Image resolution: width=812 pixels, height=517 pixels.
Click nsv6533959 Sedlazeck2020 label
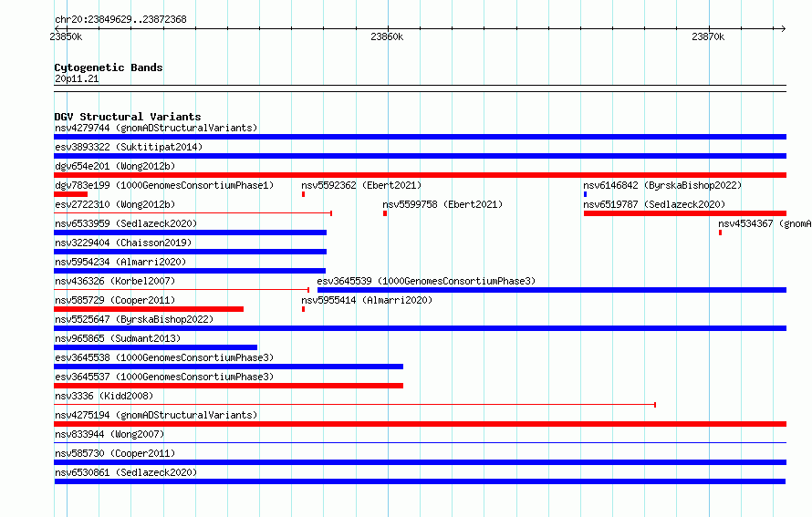126,223
